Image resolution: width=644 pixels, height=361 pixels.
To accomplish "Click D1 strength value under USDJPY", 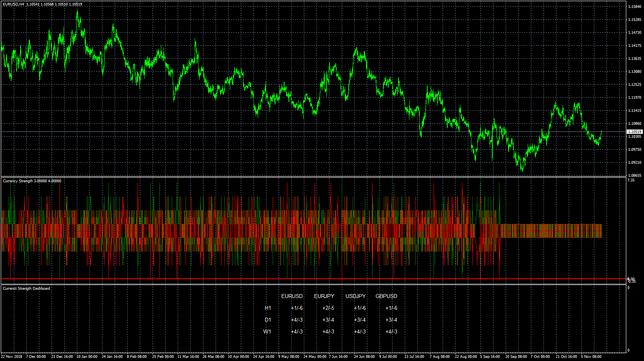I will pyautogui.click(x=360, y=320).
